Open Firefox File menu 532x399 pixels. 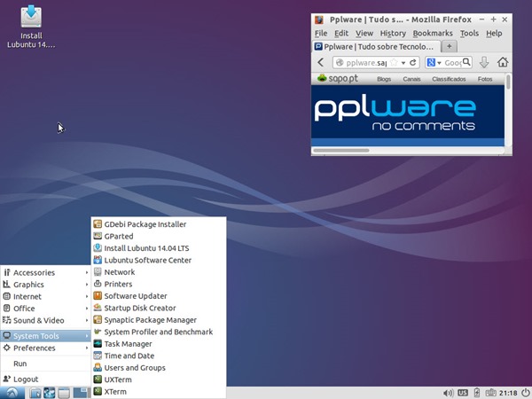(x=321, y=34)
